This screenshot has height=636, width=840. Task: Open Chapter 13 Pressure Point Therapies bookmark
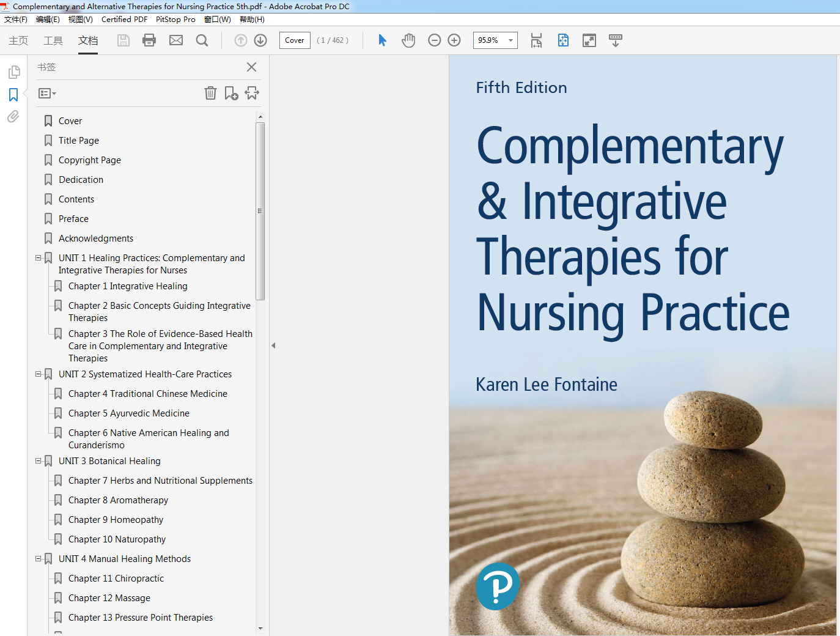click(x=141, y=618)
